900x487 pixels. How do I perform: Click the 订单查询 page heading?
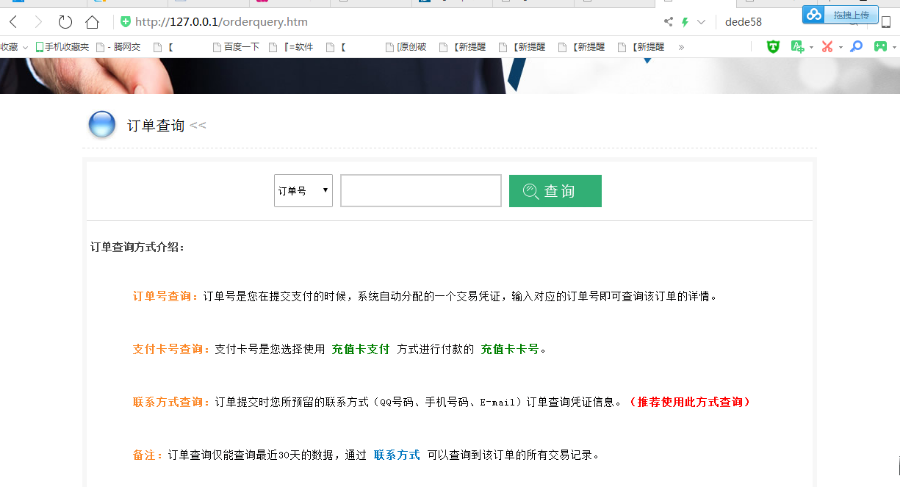[x=156, y=126]
